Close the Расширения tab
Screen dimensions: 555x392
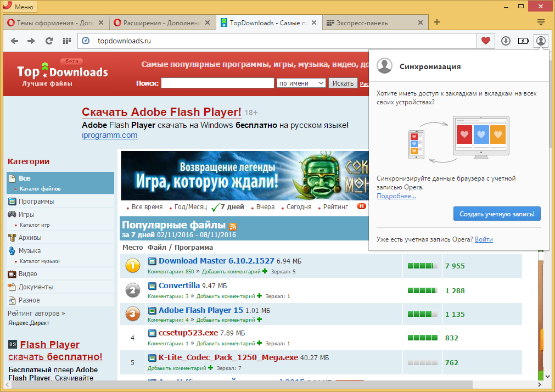click(x=208, y=23)
